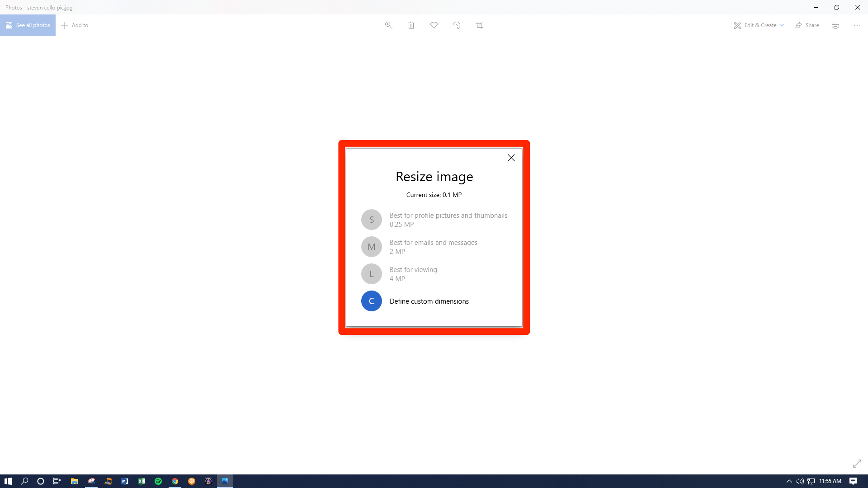Screen dimensions: 868x488
Task: Open Windows Photos taskbar app
Action: tap(225, 481)
